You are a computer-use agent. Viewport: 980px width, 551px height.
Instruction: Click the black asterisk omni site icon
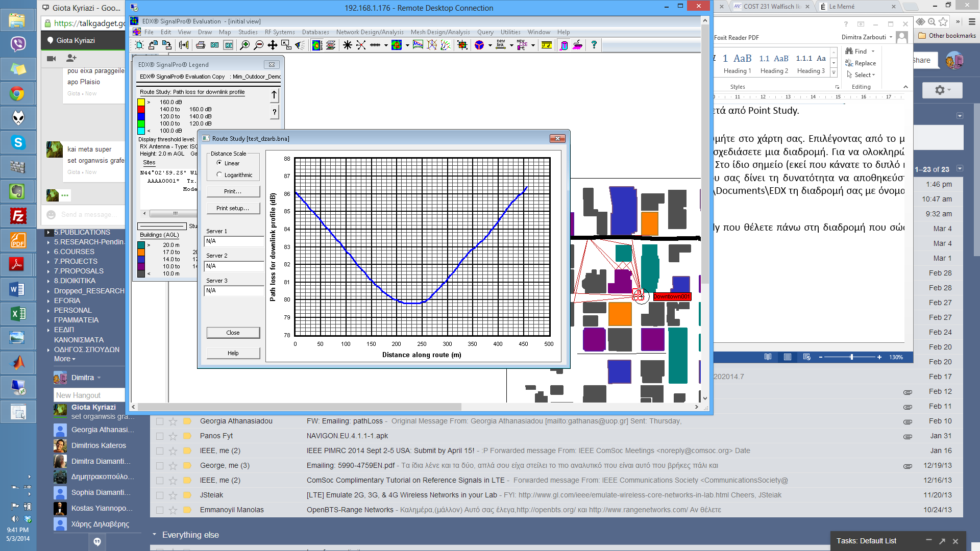(347, 45)
